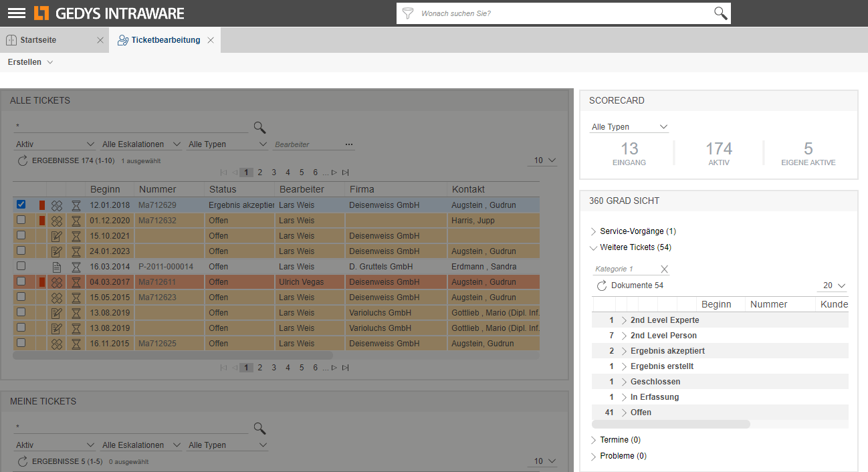The width and height of the screenshot is (868, 472).
Task: Click the magnifier in top search bar
Action: pos(720,13)
